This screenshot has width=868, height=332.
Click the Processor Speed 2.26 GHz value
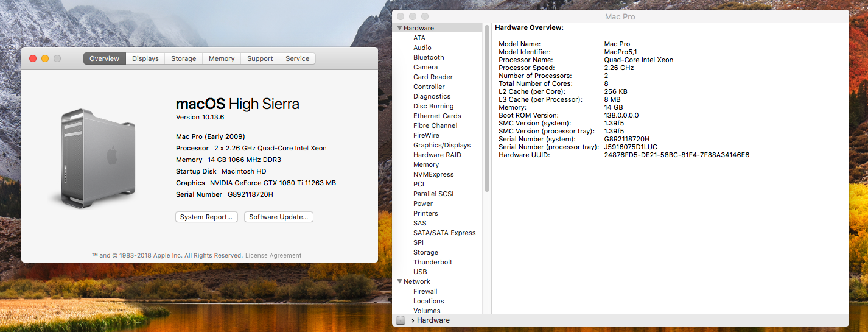[619, 68]
